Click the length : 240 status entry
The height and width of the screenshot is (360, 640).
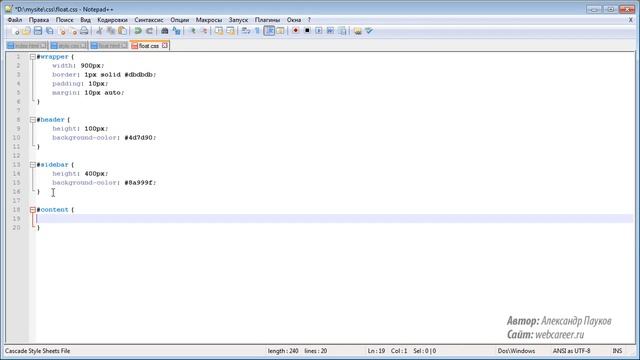click(283, 351)
